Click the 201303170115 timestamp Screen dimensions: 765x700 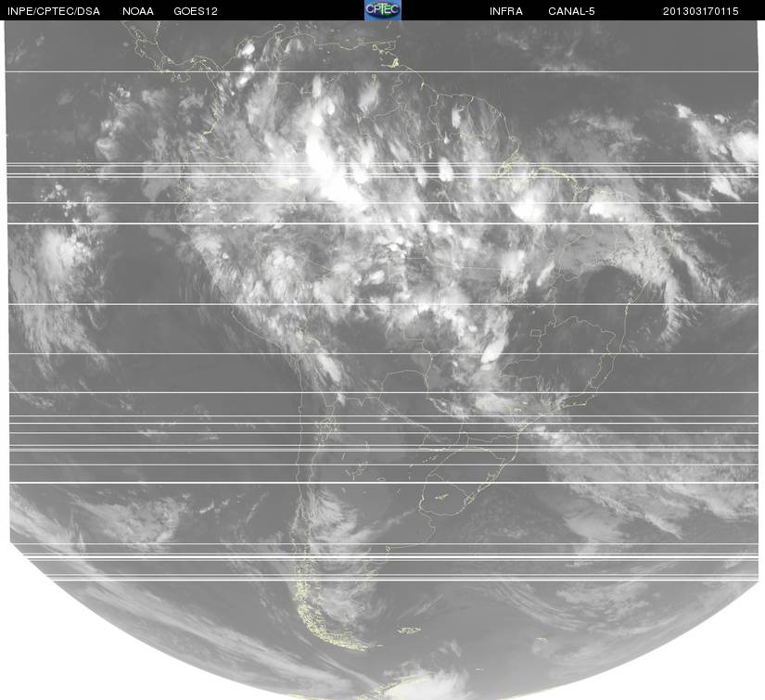[701, 11]
